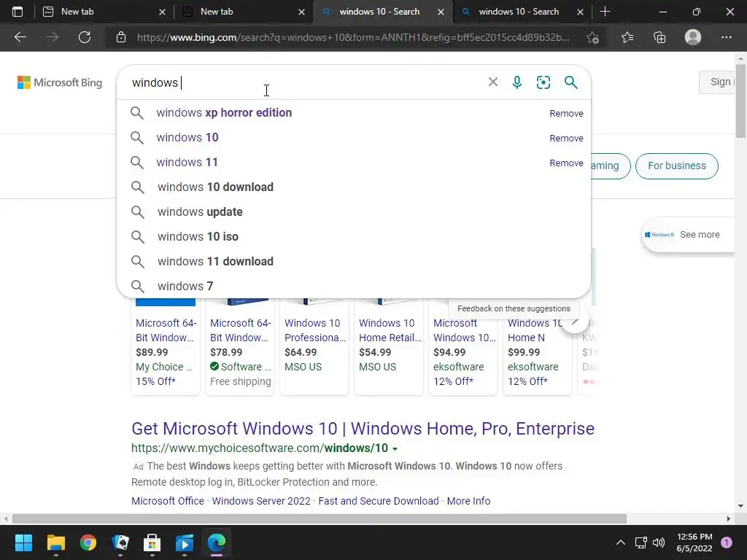
Task: Clear the search box with the X icon
Action: 493,82
